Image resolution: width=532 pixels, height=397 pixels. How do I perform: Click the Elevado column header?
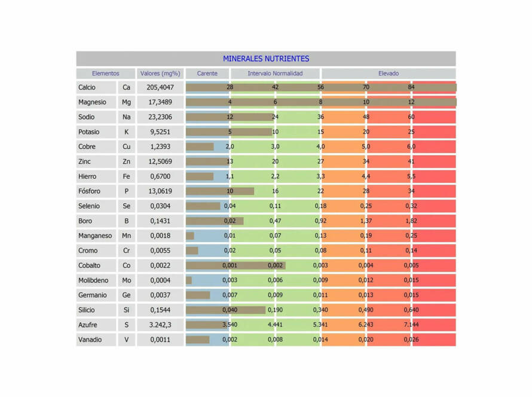coord(389,74)
